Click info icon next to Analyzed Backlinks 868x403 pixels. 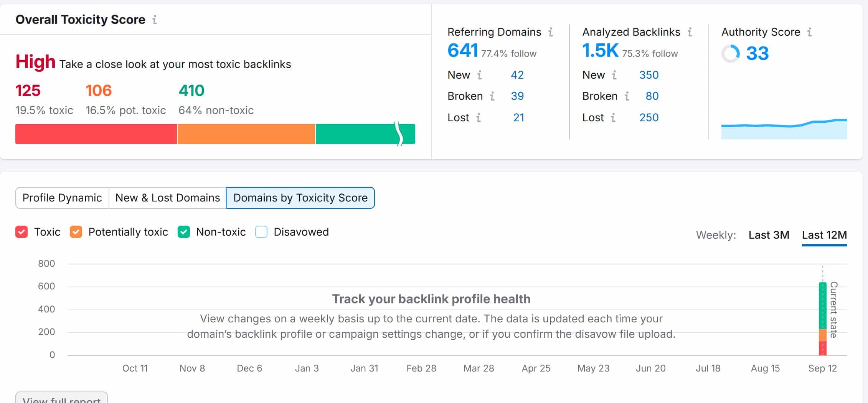[690, 32]
